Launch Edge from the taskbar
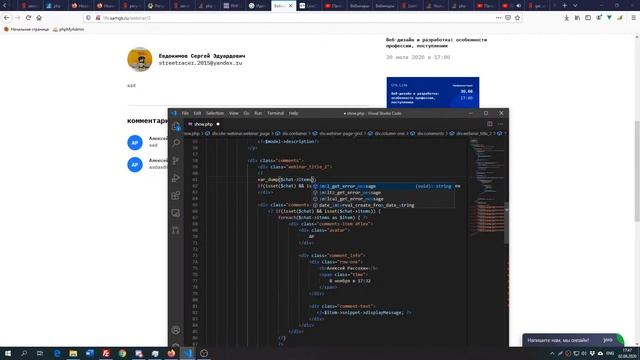The width and height of the screenshot is (640, 360). coord(57,353)
